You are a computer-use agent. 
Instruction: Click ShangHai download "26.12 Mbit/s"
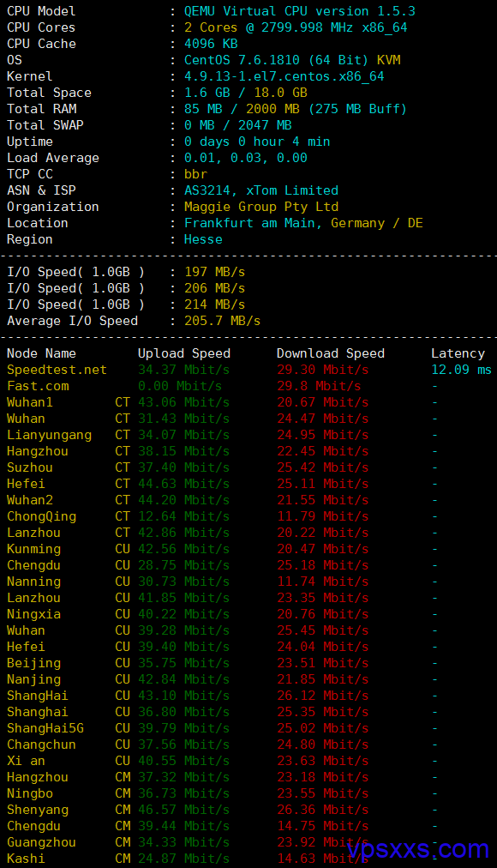(323, 696)
